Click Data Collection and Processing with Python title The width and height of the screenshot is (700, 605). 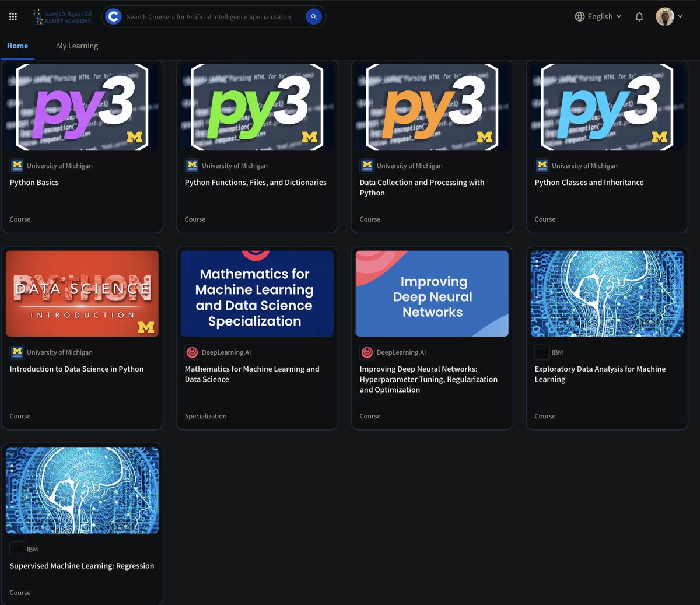coord(422,187)
